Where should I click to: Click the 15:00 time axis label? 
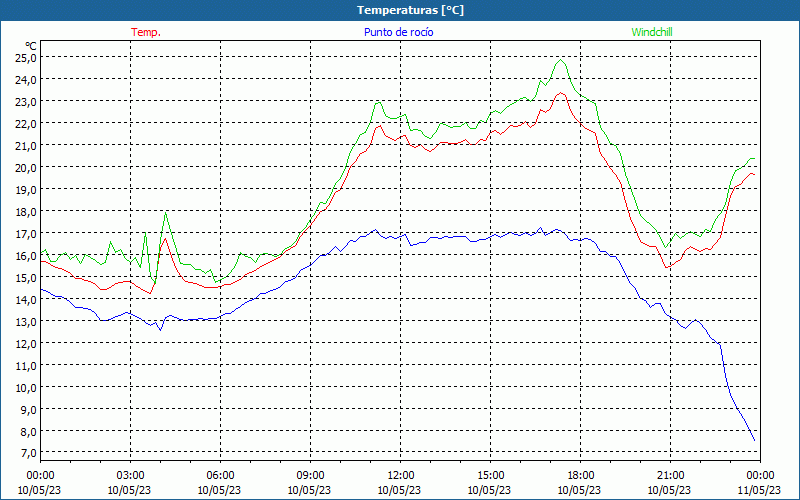(x=490, y=476)
